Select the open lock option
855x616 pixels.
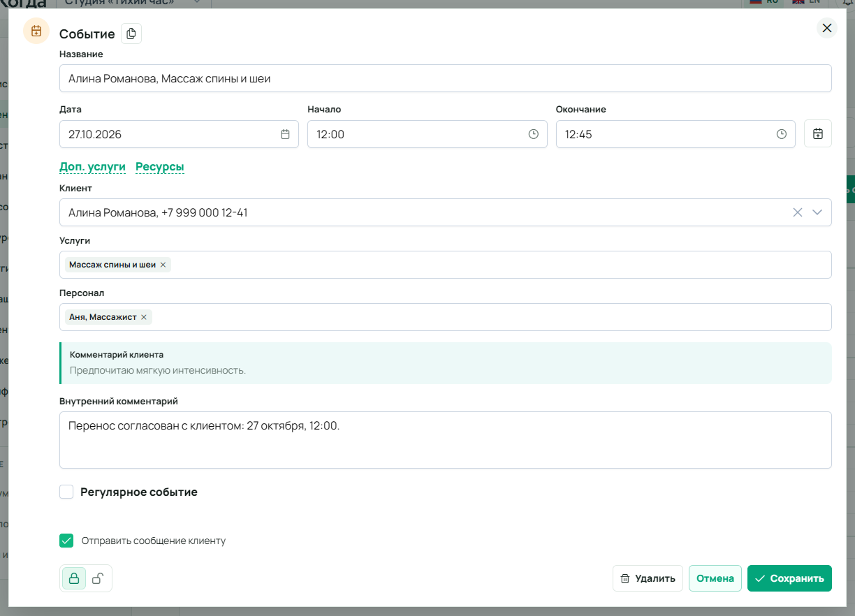coord(98,578)
